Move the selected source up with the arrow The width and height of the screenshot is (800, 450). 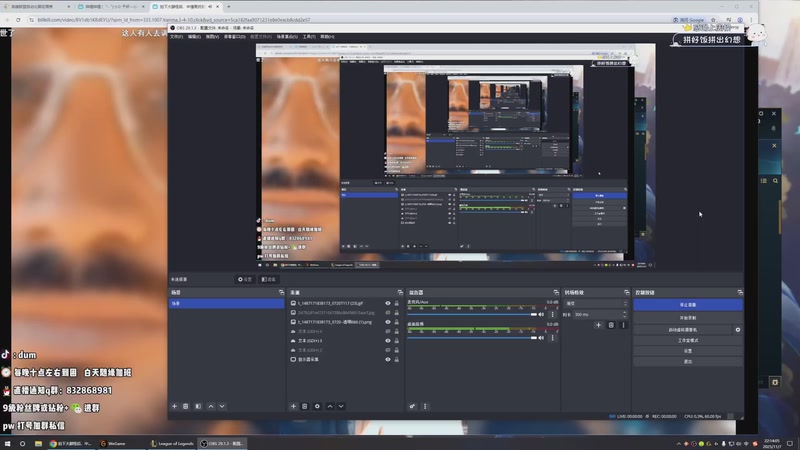(x=329, y=406)
